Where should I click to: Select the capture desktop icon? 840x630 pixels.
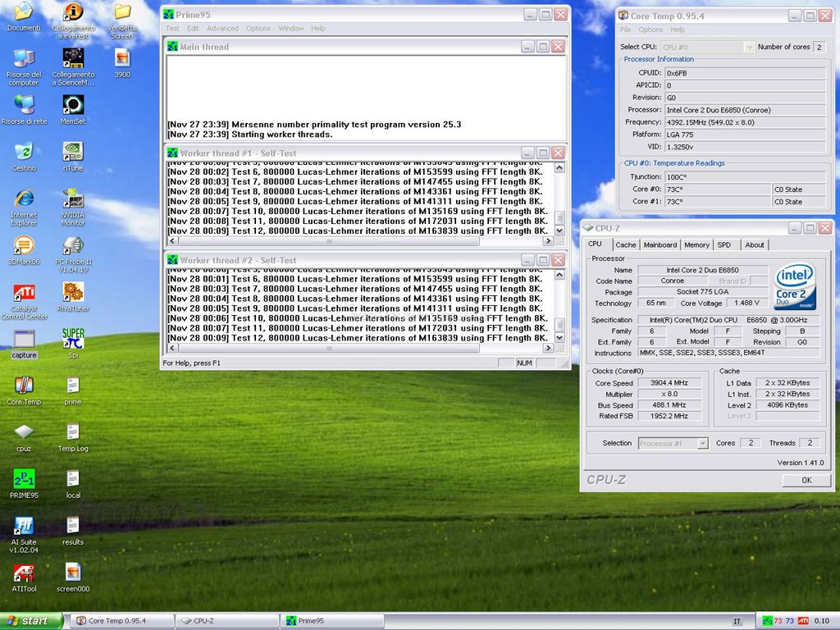click(24, 339)
